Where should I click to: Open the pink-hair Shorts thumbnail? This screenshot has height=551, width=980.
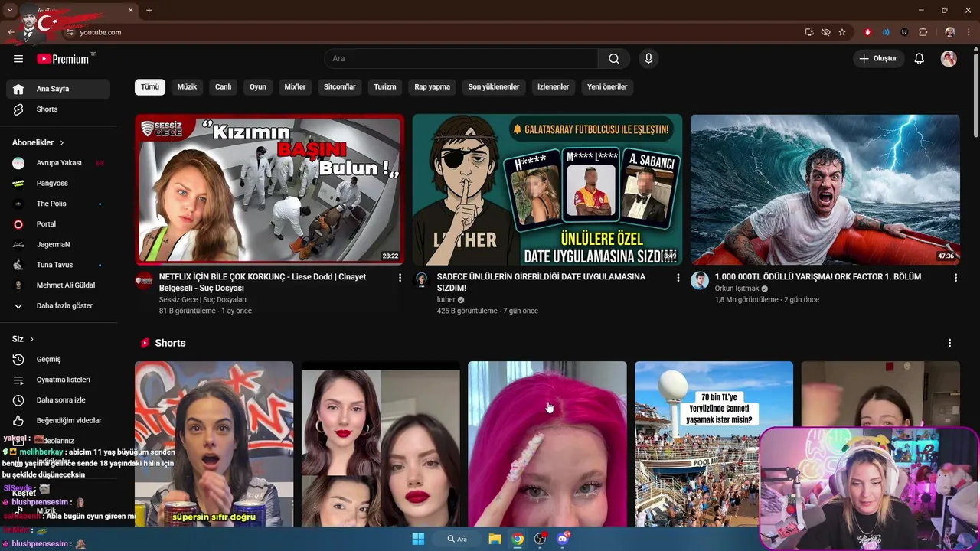(x=547, y=444)
